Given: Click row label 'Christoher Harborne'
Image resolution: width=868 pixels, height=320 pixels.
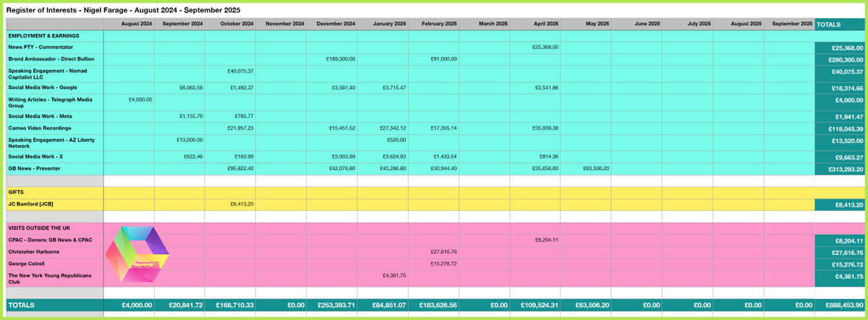Looking at the screenshot, I should point(34,251).
